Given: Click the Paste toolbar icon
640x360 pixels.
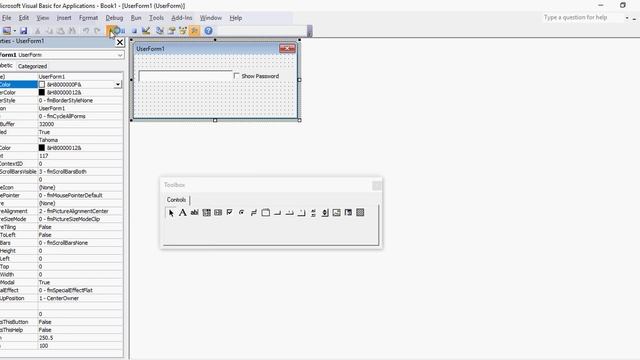Looking at the screenshot, I should (60, 31).
